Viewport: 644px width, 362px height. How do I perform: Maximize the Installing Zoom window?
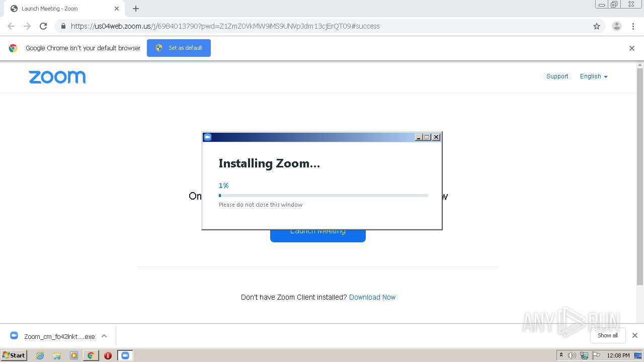coord(427,137)
